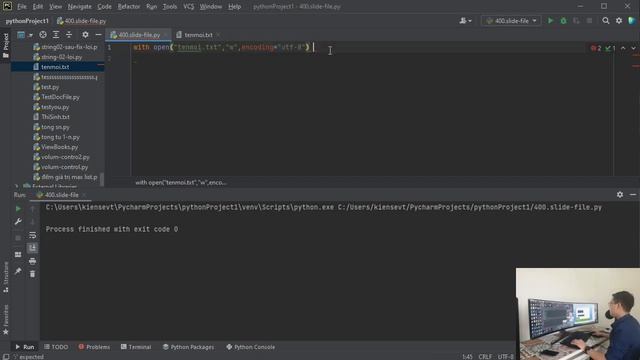Image resolution: width=640 pixels, height=360 pixels.
Task: Run the 400.slide-file configuration from toolbar
Action: click(x=550, y=20)
